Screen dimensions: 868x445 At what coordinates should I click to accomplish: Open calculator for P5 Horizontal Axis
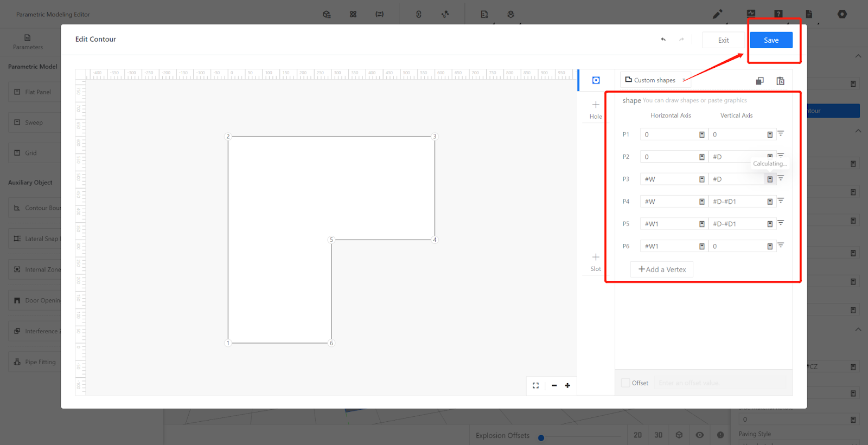pyautogui.click(x=701, y=224)
